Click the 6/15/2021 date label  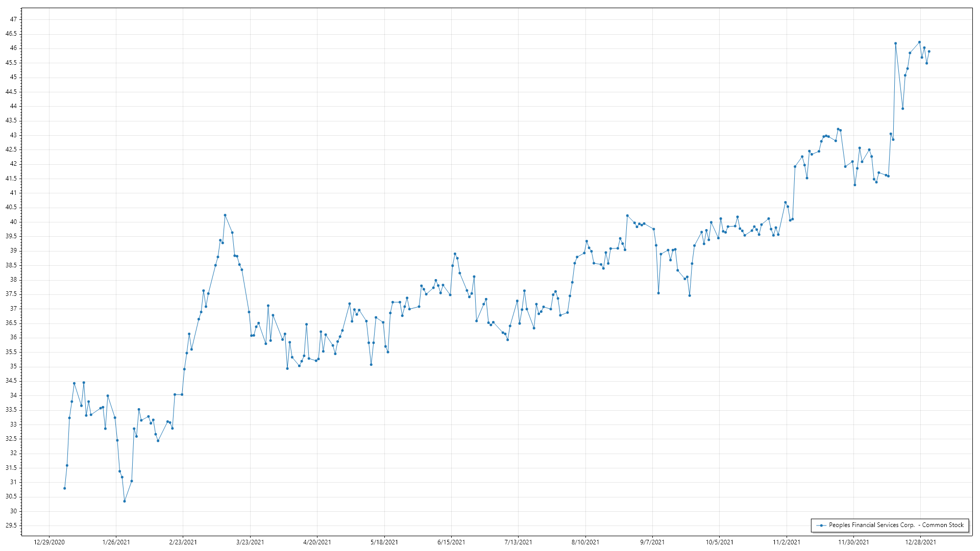pos(451,542)
